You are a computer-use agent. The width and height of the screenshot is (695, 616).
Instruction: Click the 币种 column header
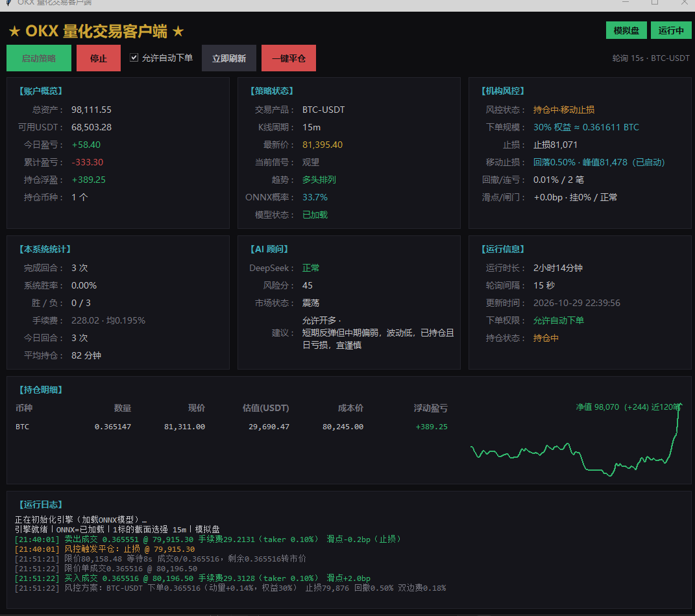point(24,408)
